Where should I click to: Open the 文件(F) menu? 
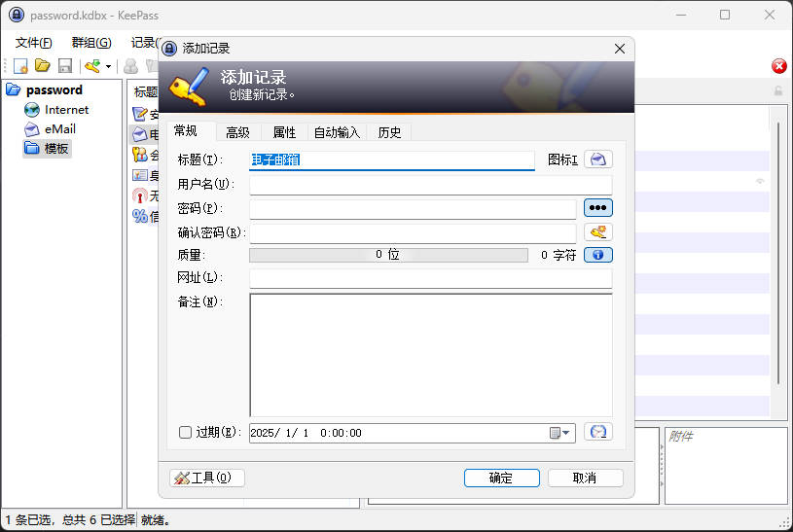point(34,43)
